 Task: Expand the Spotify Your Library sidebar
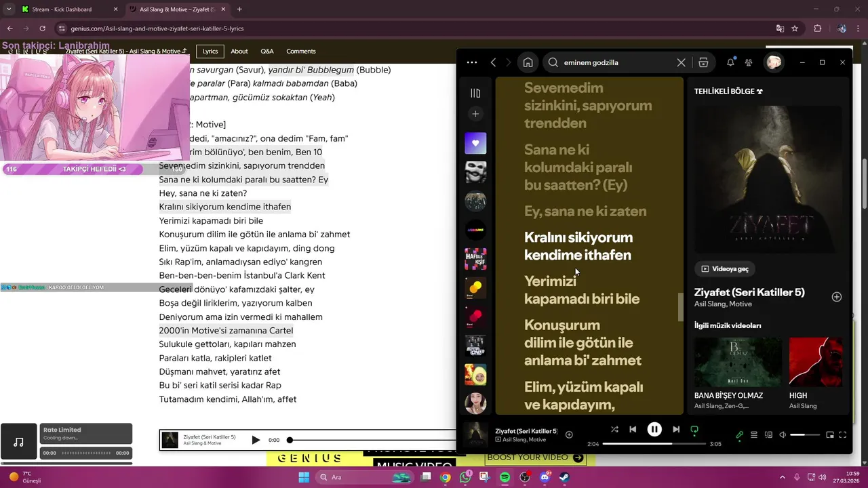[475, 93]
